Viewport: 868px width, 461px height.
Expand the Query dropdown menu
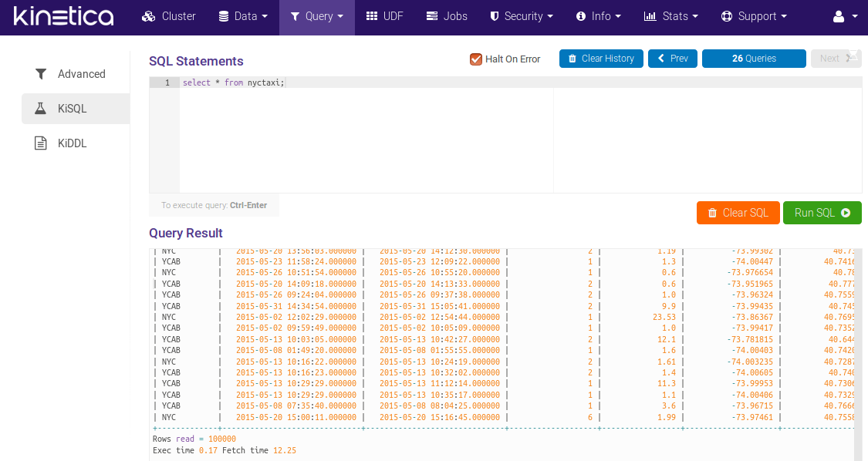click(x=316, y=16)
